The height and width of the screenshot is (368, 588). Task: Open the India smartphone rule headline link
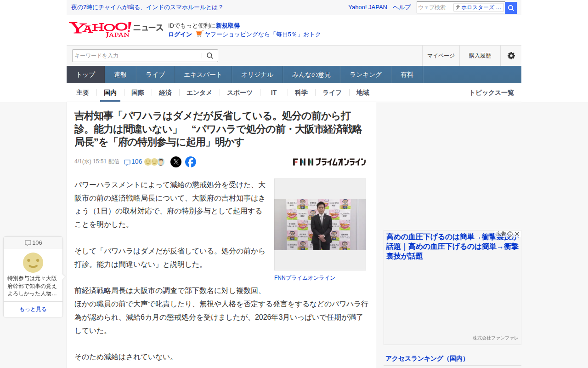tap(147, 7)
